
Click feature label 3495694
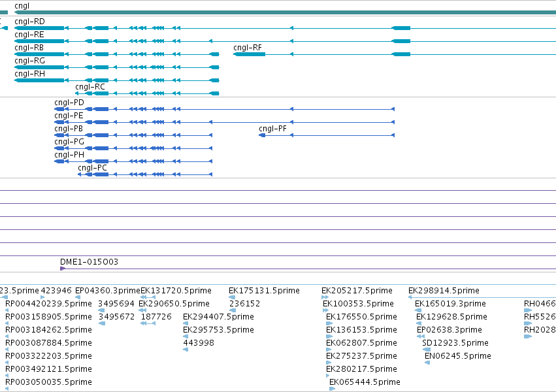click(116, 304)
